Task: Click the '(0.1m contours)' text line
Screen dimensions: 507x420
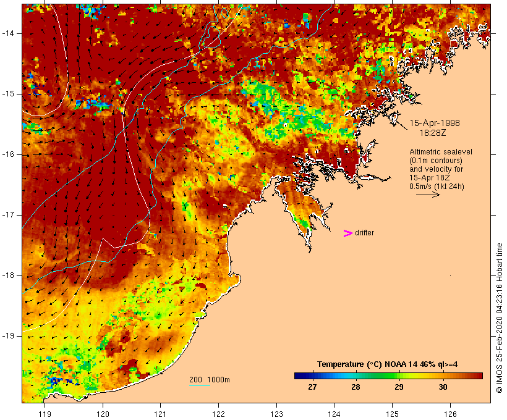Action: [x=435, y=161]
